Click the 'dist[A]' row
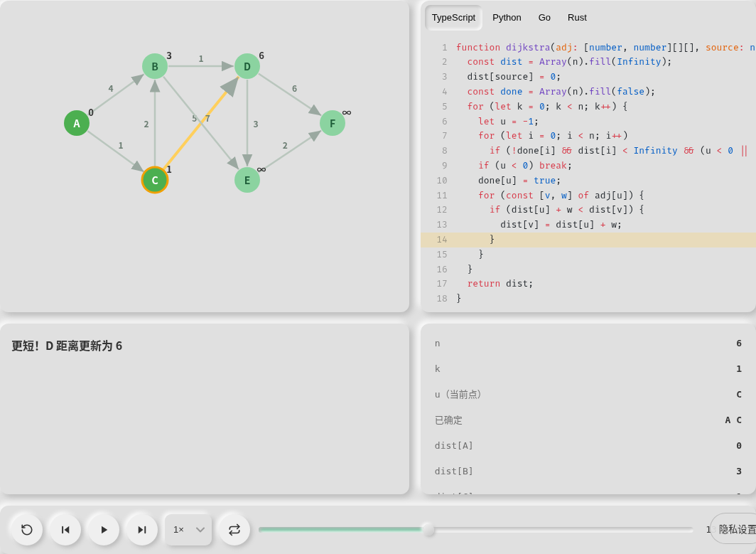This screenshot has height=554, width=756. click(588, 445)
